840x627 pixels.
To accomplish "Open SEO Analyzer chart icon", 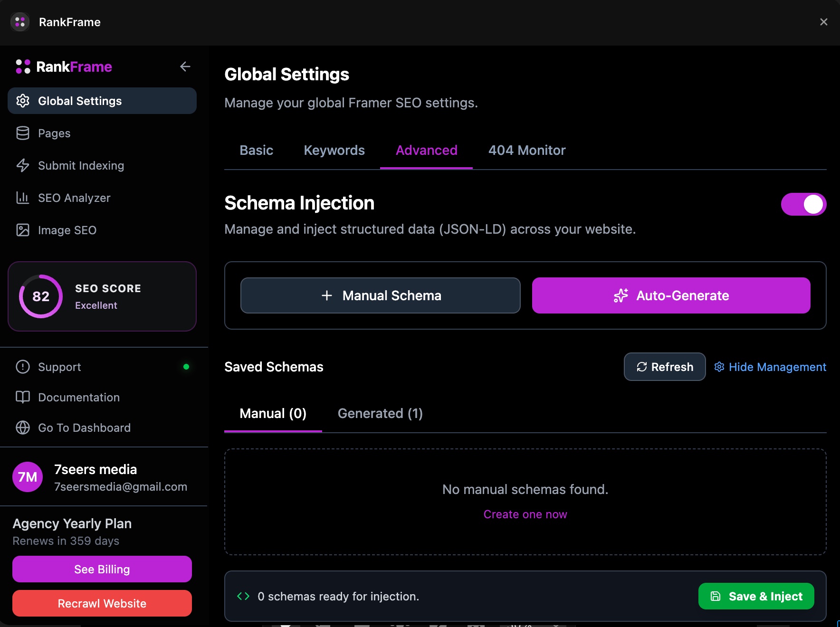I will [23, 198].
